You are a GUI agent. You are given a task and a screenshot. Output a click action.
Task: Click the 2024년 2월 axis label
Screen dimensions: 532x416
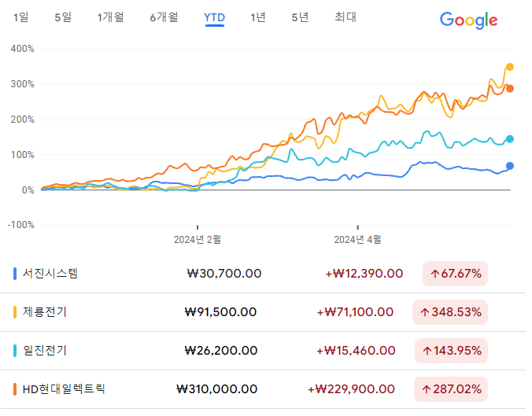(198, 240)
